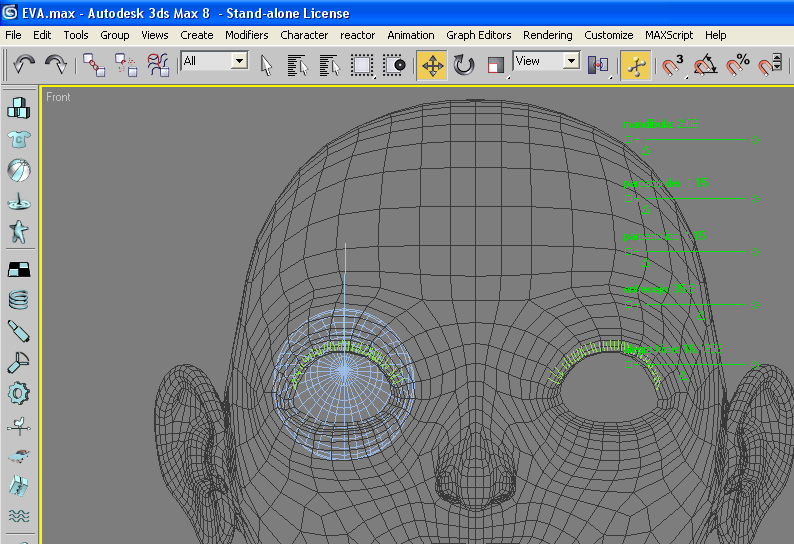This screenshot has width=794, height=544.
Task: Open the Rendering menu
Action: 548,35
